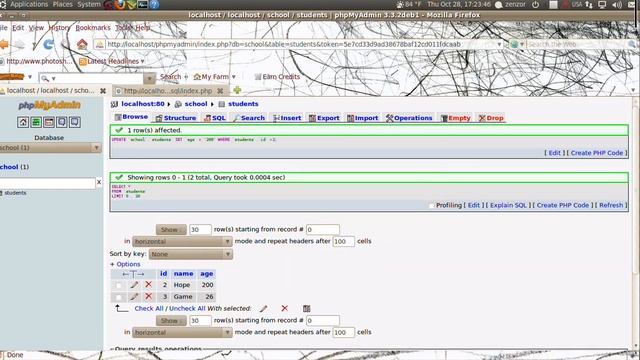640x360 pixels.
Task: Open the Insert tab
Action: [287, 118]
